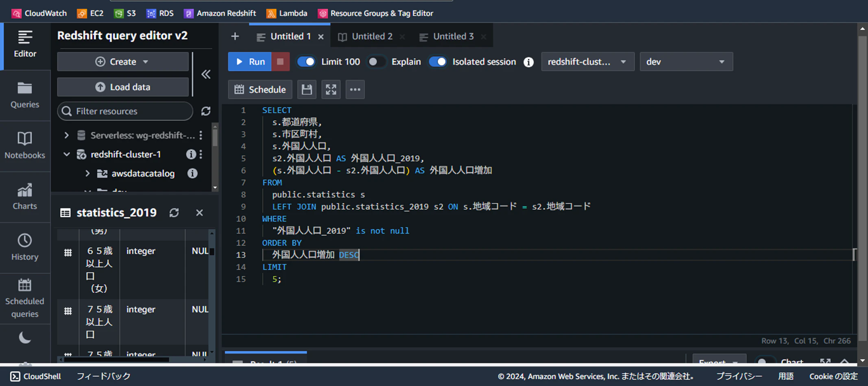Click the Schedule button

click(x=260, y=89)
